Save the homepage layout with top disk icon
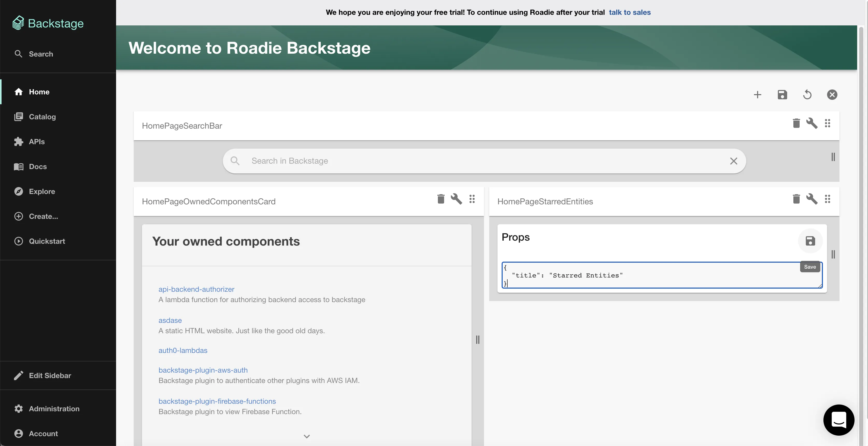Screen dimensions: 868x446 point(782,95)
